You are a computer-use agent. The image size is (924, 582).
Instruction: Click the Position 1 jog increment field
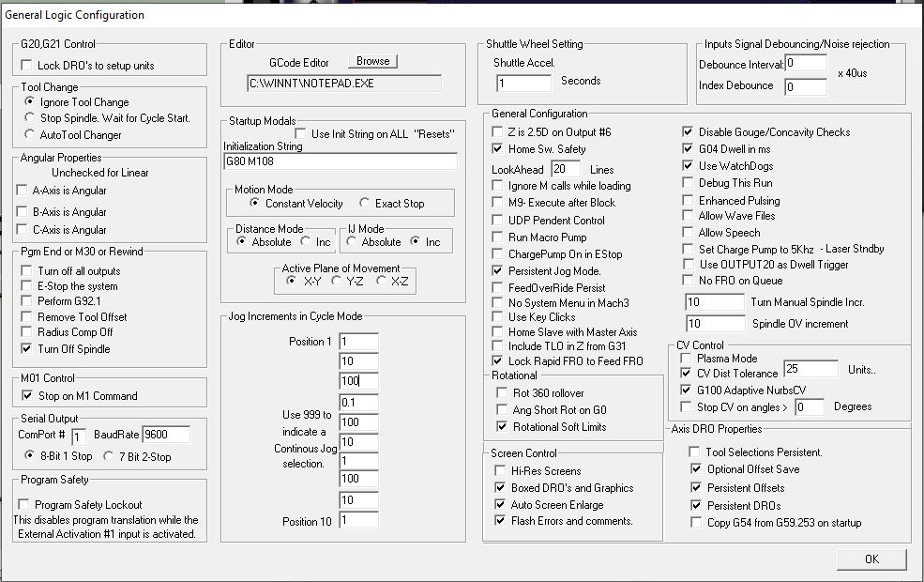pos(359,342)
